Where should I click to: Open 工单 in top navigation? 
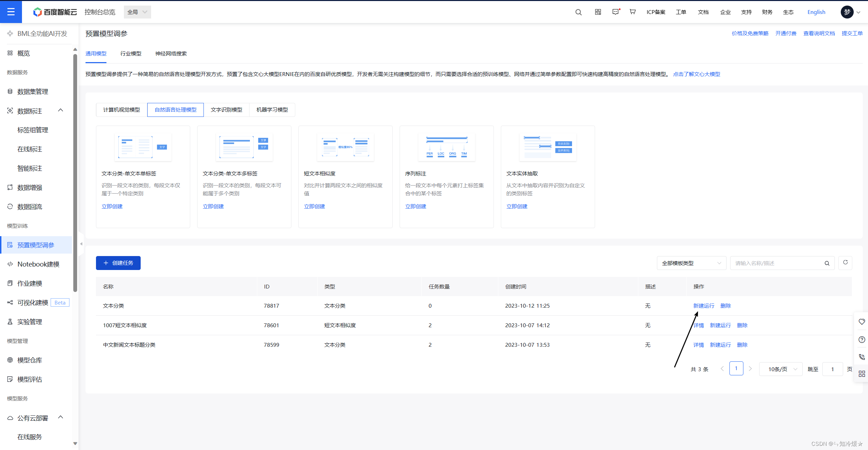681,12
